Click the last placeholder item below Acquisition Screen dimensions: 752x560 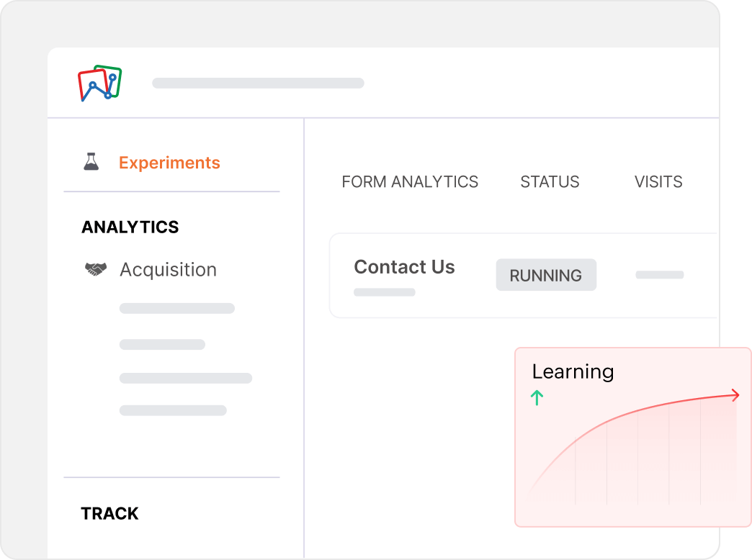pyautogui.click(x=173, y=411)
